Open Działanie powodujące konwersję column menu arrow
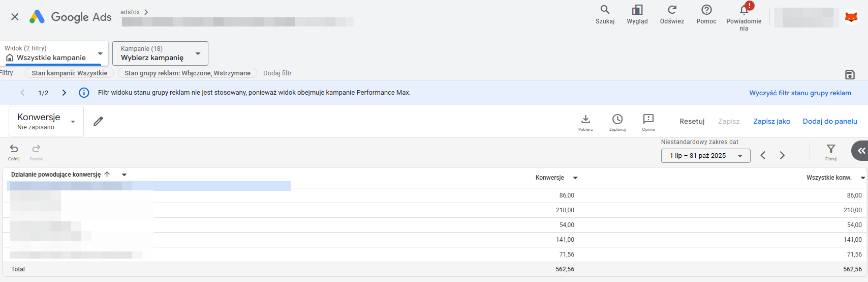Screen dimensions: 868x282 [124, 175]
